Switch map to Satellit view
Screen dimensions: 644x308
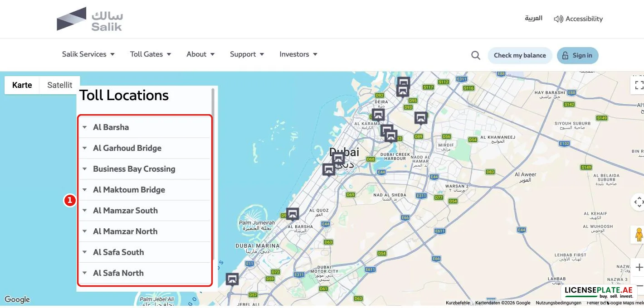[60, 85]
